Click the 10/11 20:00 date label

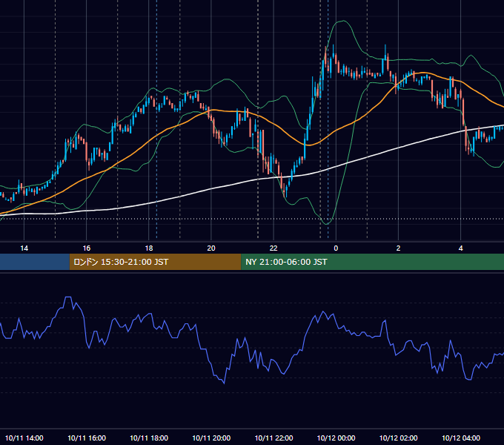(211, 438)
